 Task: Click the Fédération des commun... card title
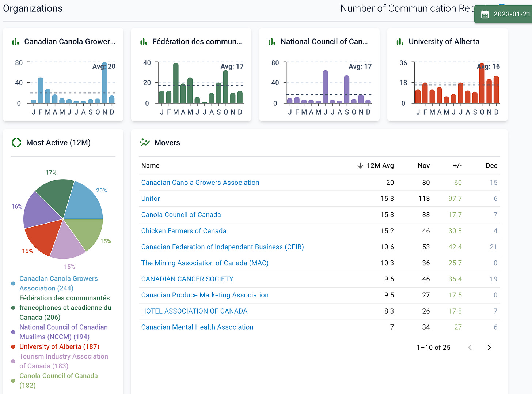click(197, 42)
